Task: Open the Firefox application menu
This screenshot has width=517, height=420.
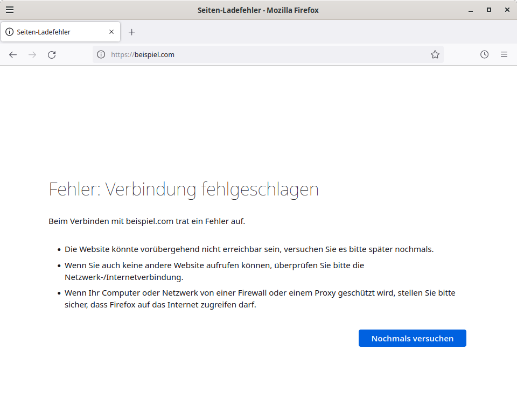Action: tap(504, 54)
